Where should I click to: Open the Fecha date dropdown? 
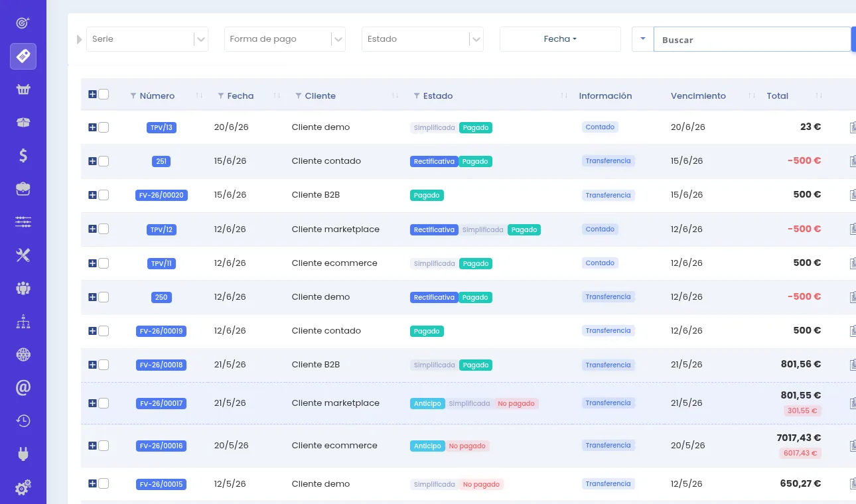(x=560, y=39)
